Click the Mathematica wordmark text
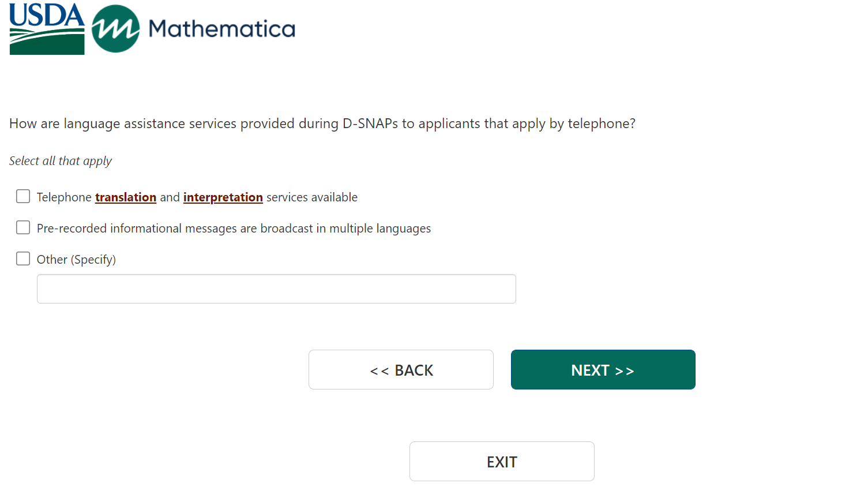The image size is (868, 502). [x=221, y=29]
